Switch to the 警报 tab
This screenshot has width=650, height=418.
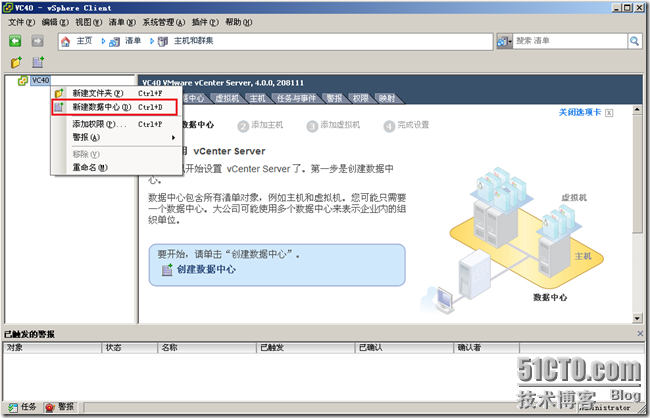334,98
